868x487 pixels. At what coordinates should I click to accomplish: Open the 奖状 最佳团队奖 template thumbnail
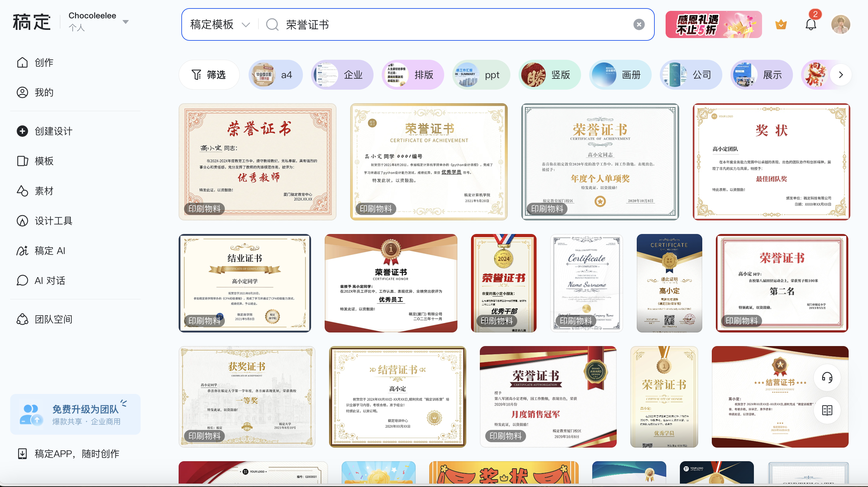coord(771,162)
